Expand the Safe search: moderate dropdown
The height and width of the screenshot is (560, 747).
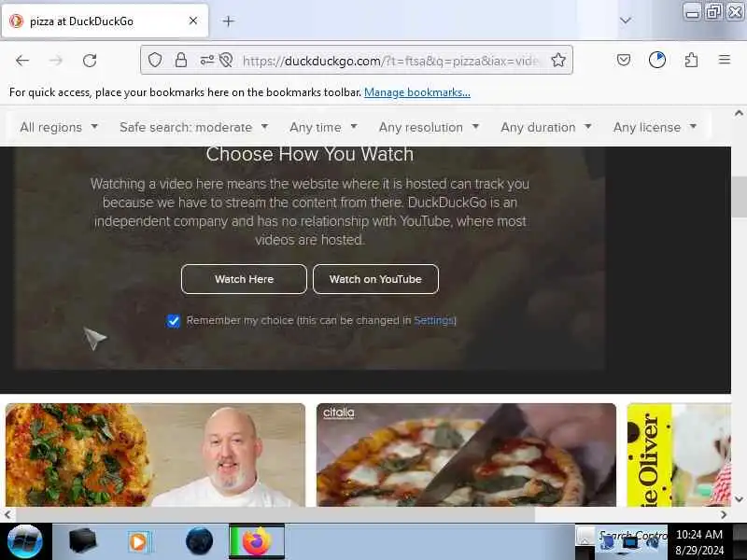click(194, 127)
